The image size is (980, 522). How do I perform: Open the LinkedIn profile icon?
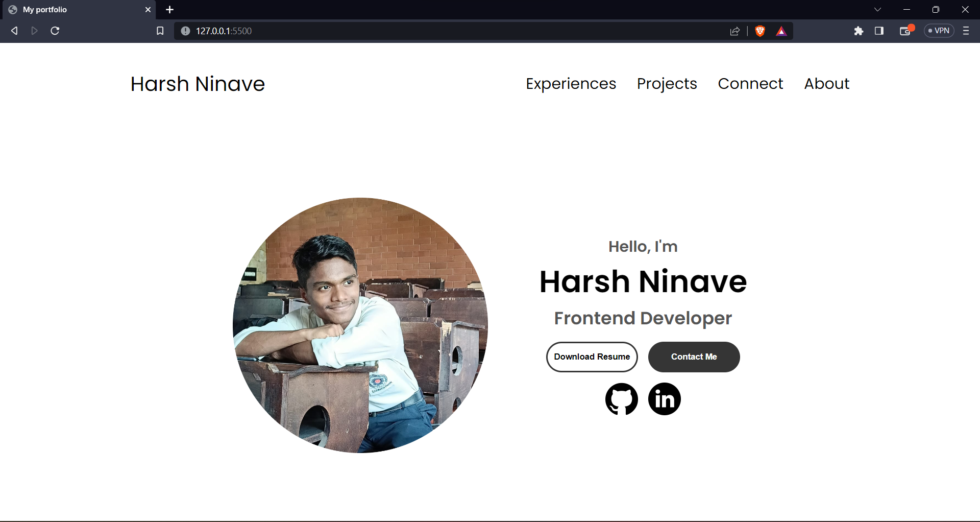point(664,399)
